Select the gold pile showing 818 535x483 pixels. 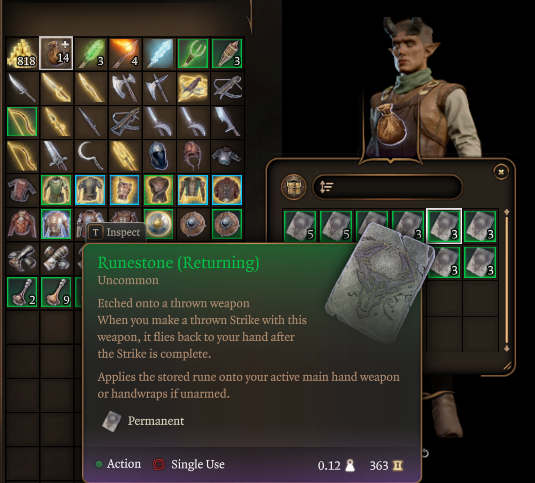[x=22, y=54]
